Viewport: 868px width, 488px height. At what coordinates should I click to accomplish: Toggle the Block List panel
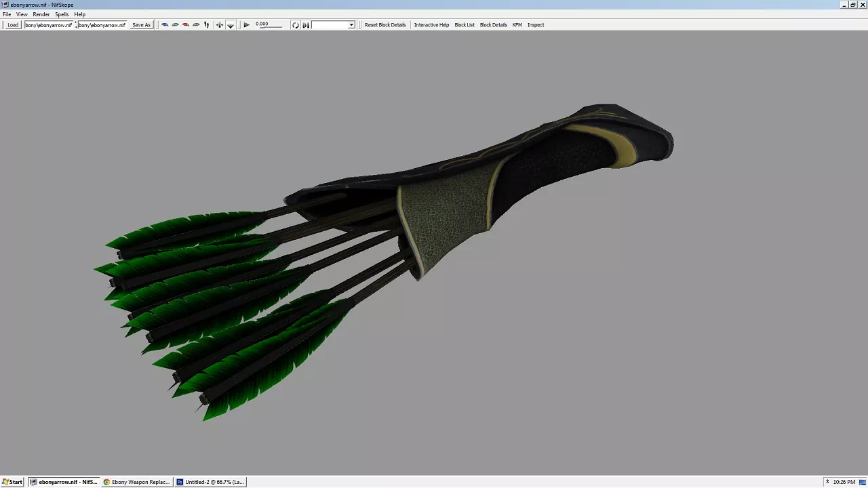465,25
